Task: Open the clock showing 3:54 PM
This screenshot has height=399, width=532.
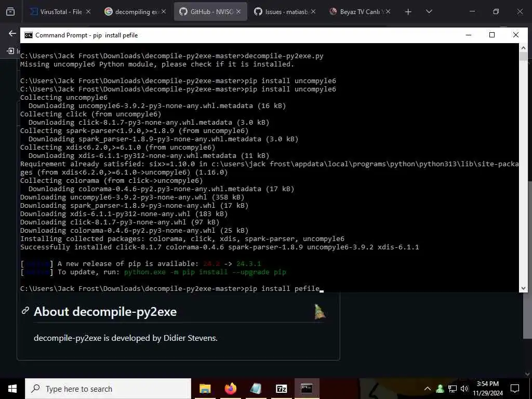Action: tap(487, 389)
